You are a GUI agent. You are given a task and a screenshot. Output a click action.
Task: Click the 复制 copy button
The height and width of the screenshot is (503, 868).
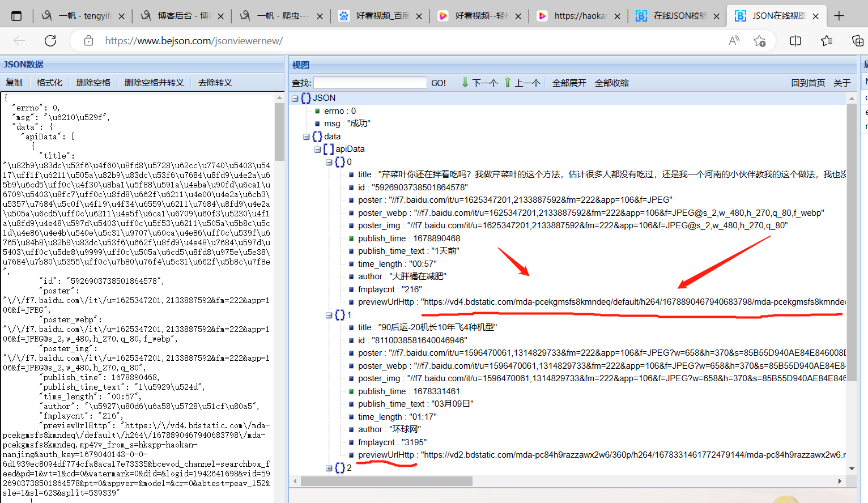[x=14, y=83]
